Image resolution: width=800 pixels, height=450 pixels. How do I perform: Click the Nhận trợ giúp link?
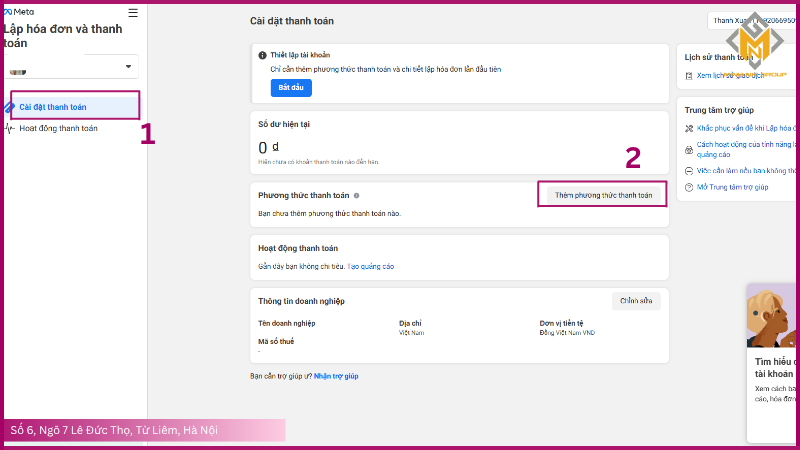336,376
